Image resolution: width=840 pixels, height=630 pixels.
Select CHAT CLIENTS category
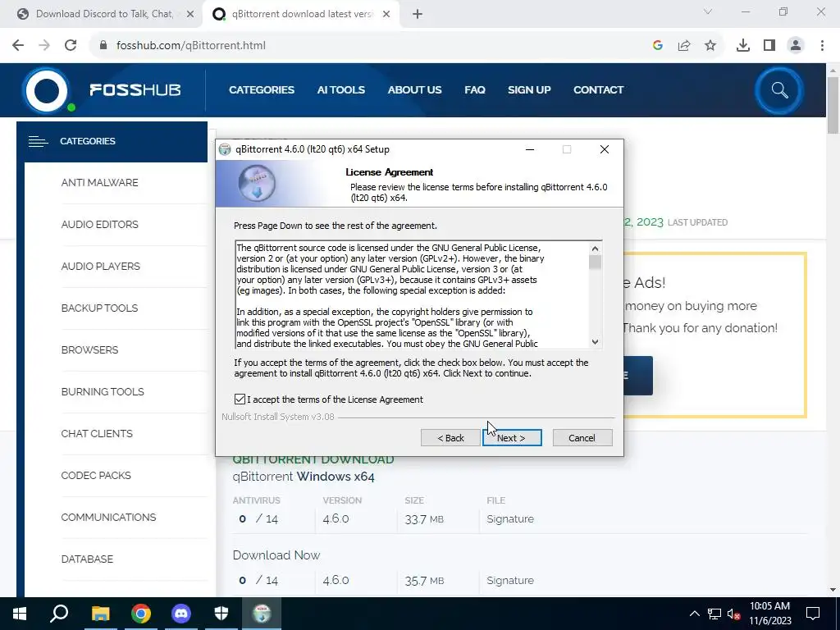97,433
